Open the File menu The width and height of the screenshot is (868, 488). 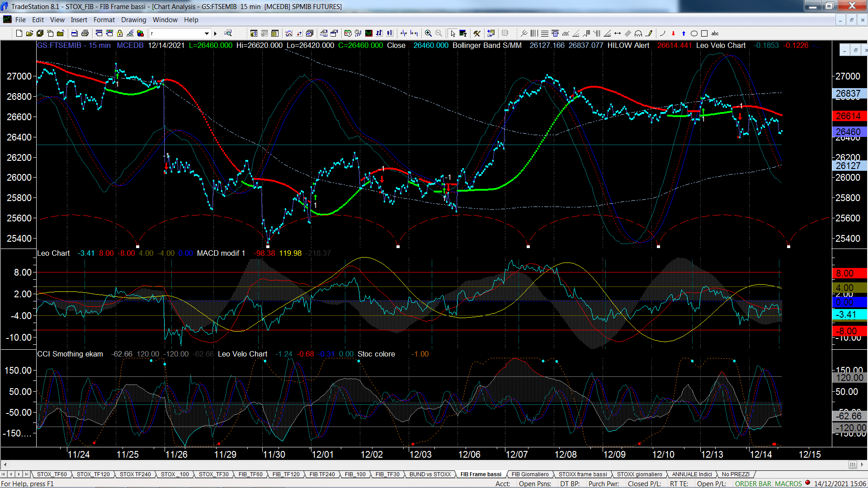click(20, 20)
